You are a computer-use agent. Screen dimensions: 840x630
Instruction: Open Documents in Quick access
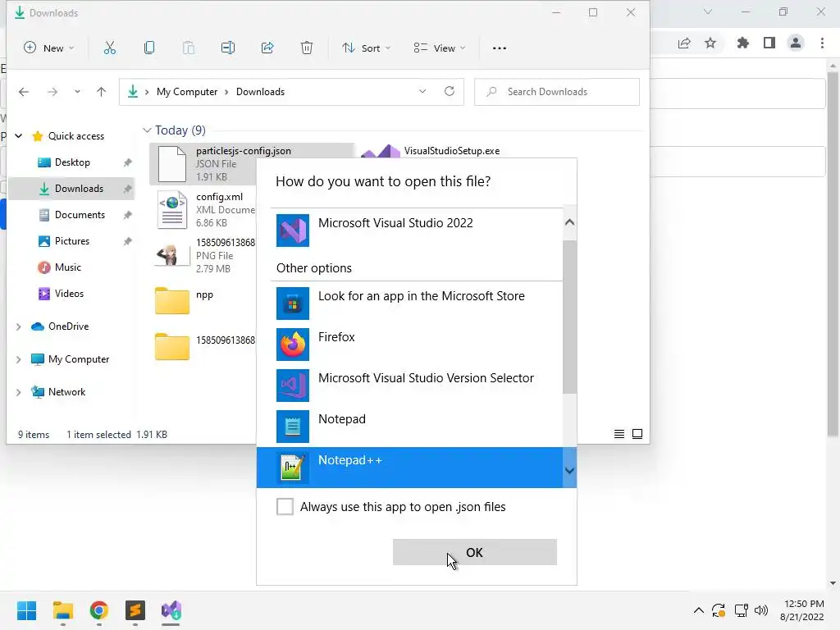(x=80, y=215)
